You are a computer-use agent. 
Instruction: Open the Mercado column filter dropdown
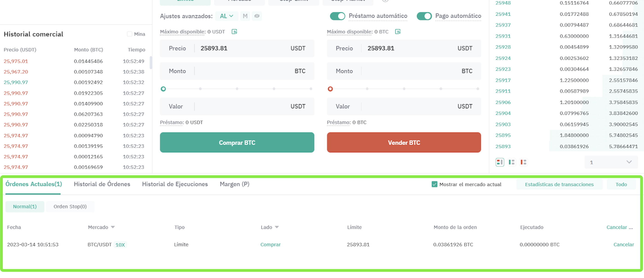pos(113,227)
